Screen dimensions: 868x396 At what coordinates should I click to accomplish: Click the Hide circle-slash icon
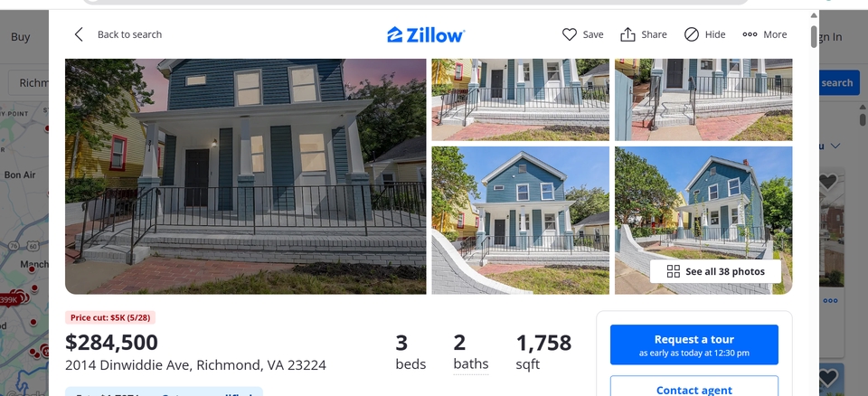[x=692, y=34]
